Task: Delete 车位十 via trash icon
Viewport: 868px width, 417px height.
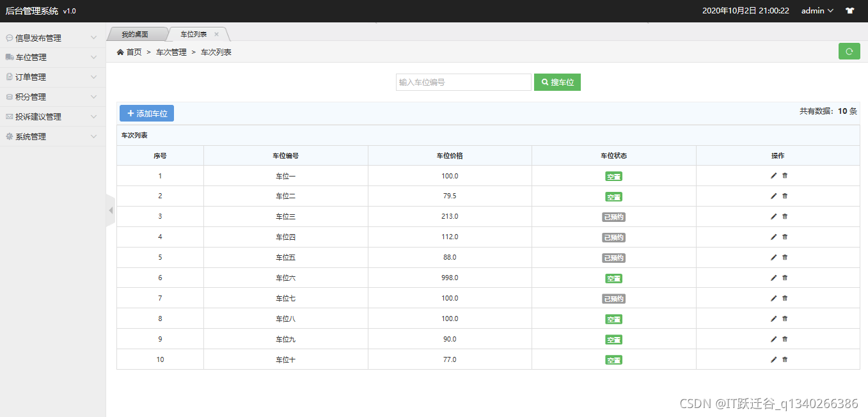Action: pyautogui.click(x=785, y=359)
